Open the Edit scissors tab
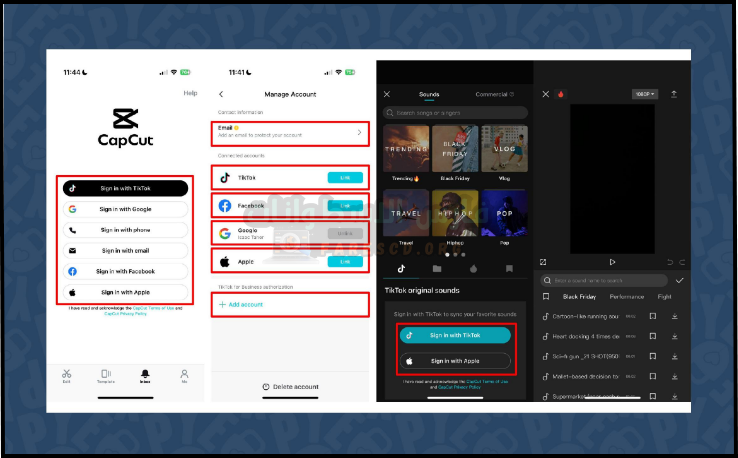 coord(66,375)
